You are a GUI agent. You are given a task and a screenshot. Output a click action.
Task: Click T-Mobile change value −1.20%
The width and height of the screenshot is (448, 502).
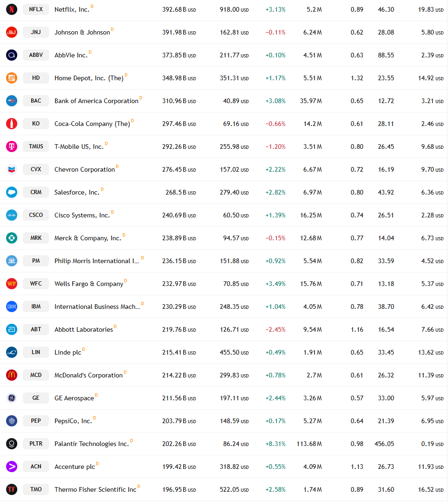275,146
